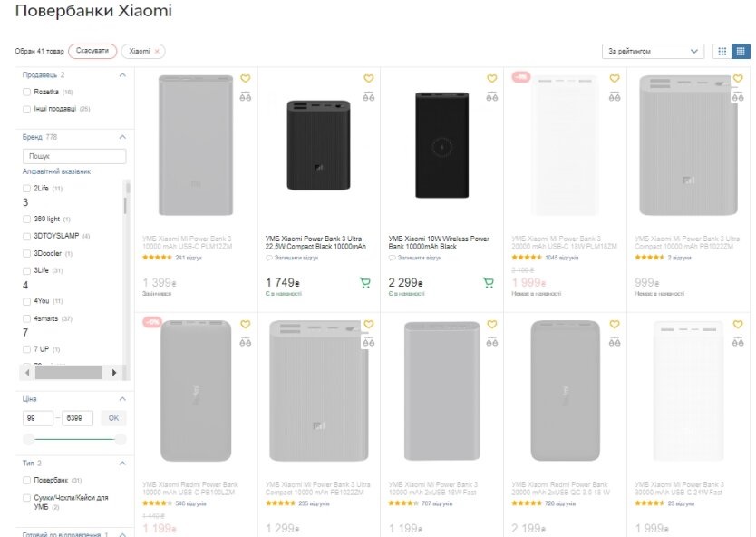Tick Сумки/Чохли/Кейси для УМБ checkbox
Screen dimensions: 756x537
26,497
